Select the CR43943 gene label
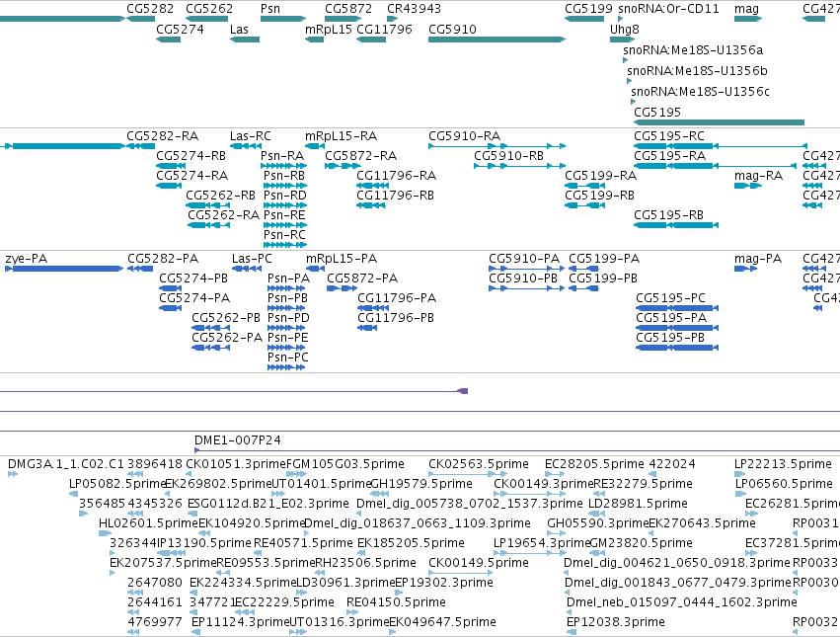 [414, 9]
